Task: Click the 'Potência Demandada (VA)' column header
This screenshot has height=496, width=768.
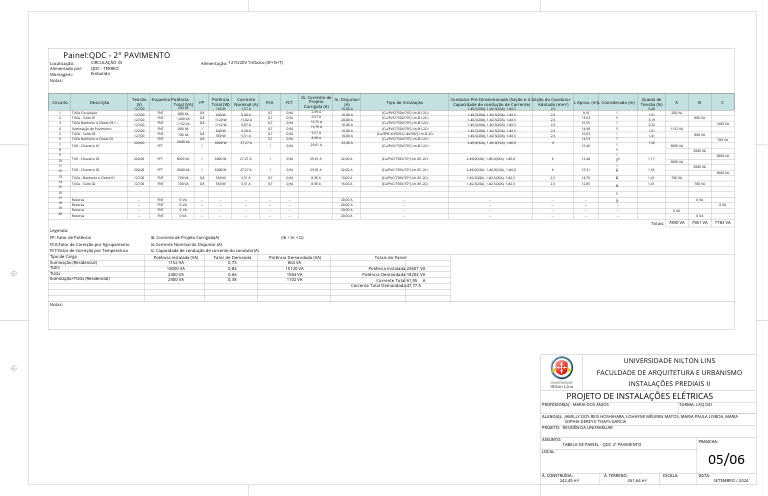Action: [295, 258]
